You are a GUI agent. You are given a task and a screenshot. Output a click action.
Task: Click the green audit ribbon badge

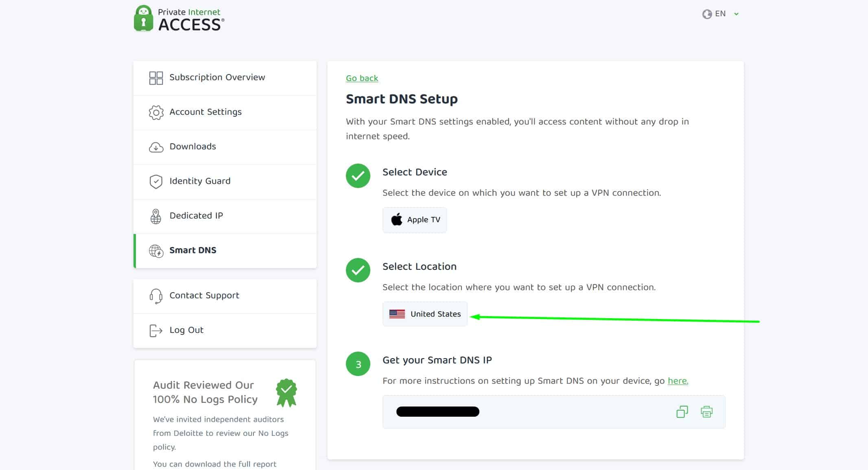click(286, 393)
